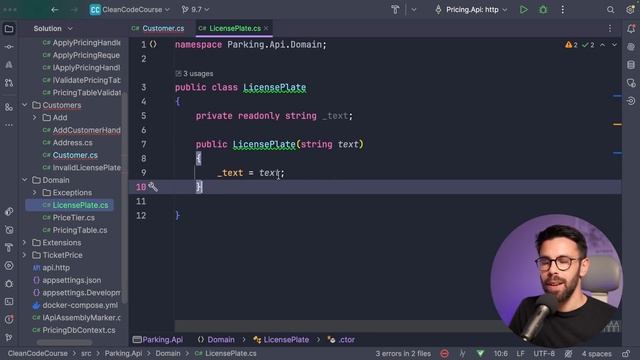Expand the Add folder
Viewport: 640px width, 360px height.
click(x=35, y=118)
